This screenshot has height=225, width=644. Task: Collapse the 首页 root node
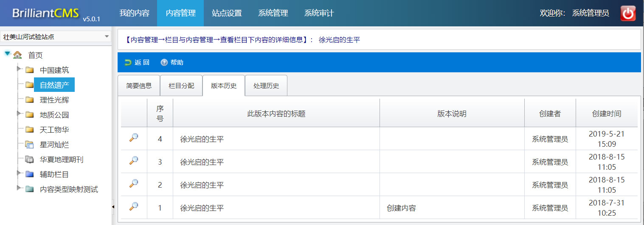(x=7, y=54)
